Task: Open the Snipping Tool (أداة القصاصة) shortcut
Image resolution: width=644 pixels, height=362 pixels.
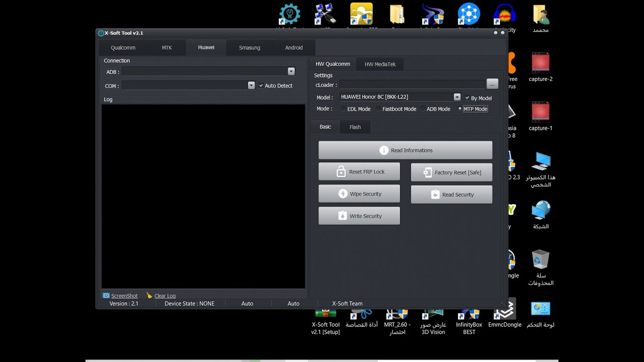Action: tap(361, 315)
